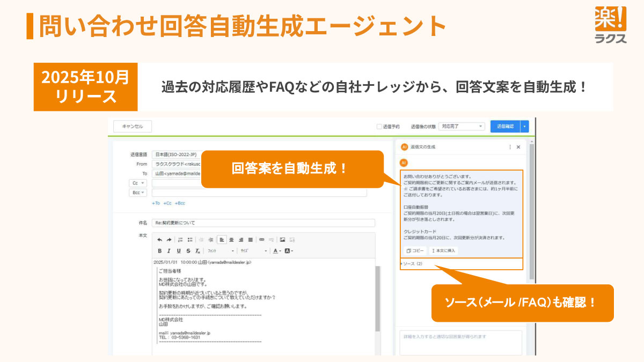Click the Undo icon in the editor toolbar
Image resolution: width=644 pixels, height=362 pixels.
pos(160,240)
